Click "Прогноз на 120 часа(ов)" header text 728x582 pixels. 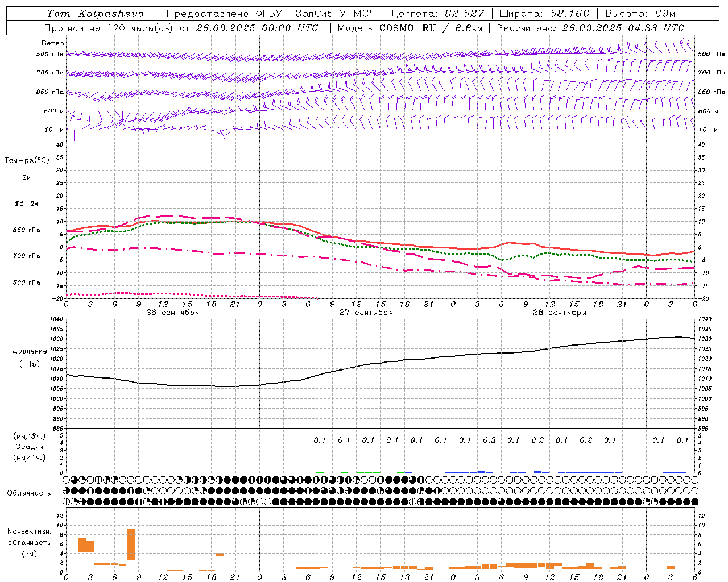pyautogui.click(x=109, y=28)
